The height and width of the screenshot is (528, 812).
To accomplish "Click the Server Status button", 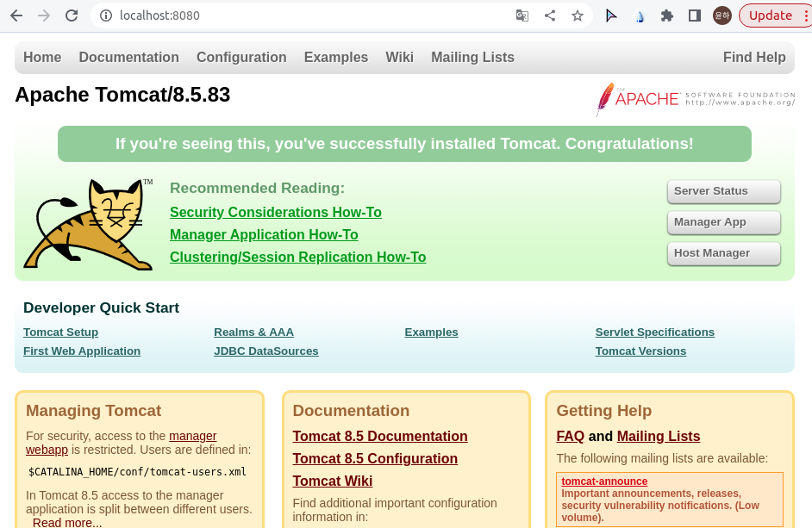I will [x=723, y=191].
